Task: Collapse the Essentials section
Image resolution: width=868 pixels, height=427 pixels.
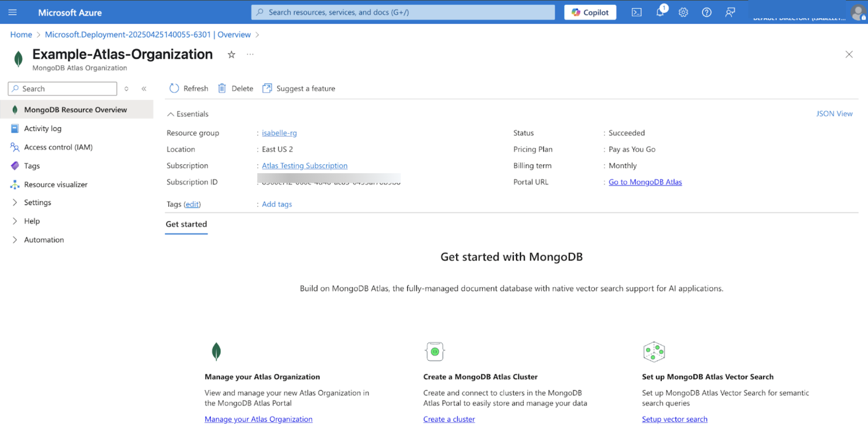Action: pos(170,114)
